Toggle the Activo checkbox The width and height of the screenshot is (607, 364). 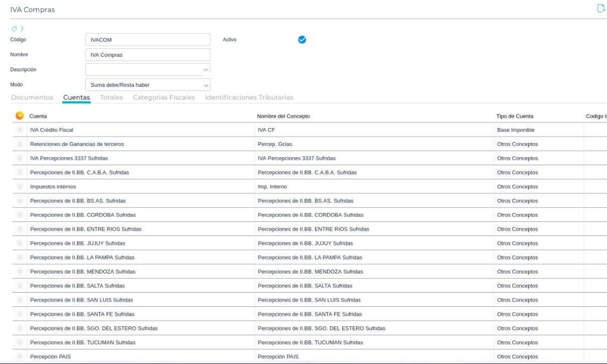302,40
